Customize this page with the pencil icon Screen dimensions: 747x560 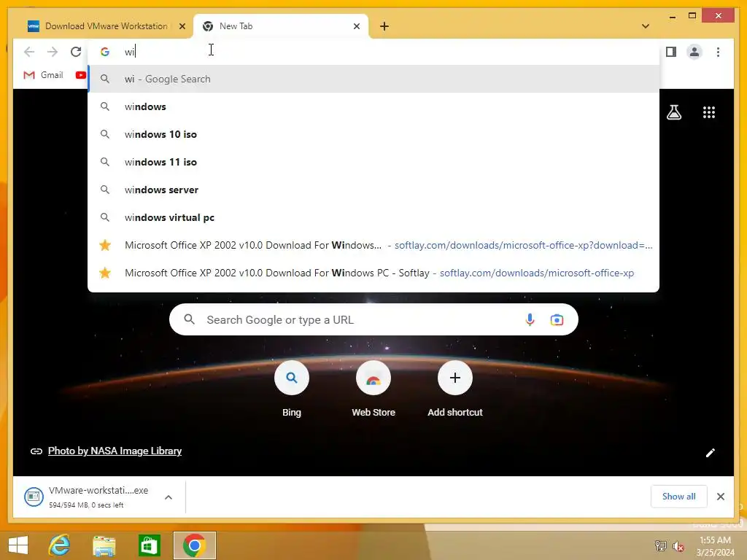(x=710, y=452)
